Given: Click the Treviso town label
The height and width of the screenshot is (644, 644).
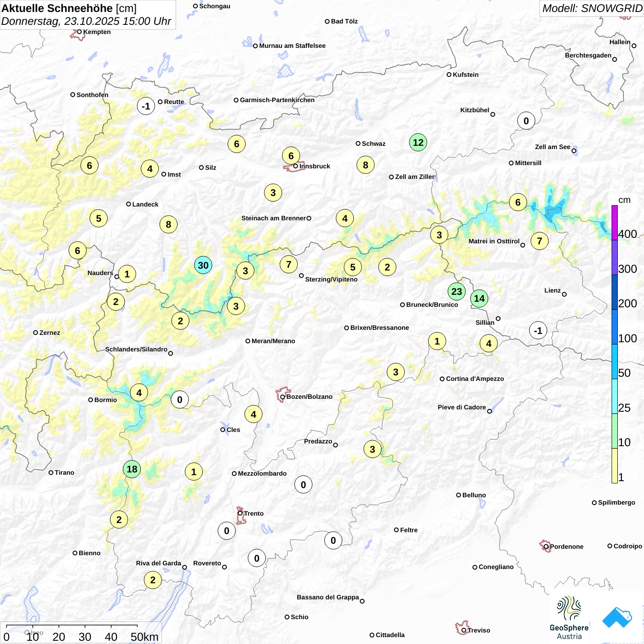Looking at the screenshot, I should pos(478,630).
